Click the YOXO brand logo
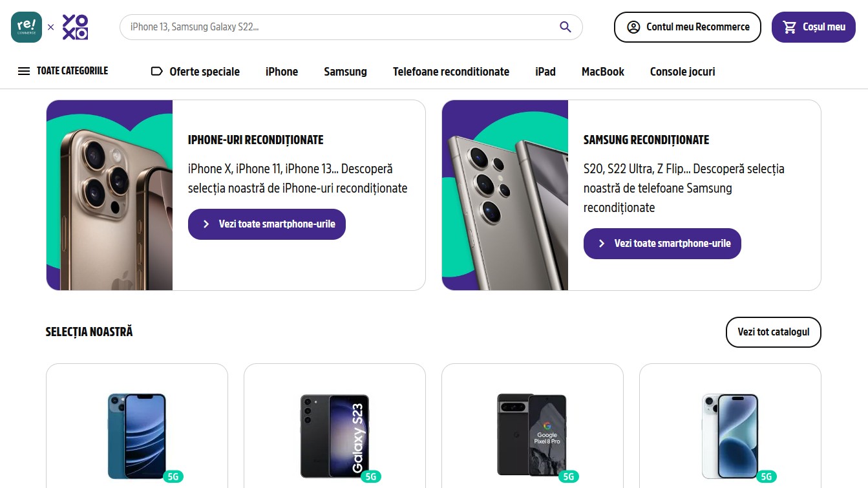 [75, 27]
